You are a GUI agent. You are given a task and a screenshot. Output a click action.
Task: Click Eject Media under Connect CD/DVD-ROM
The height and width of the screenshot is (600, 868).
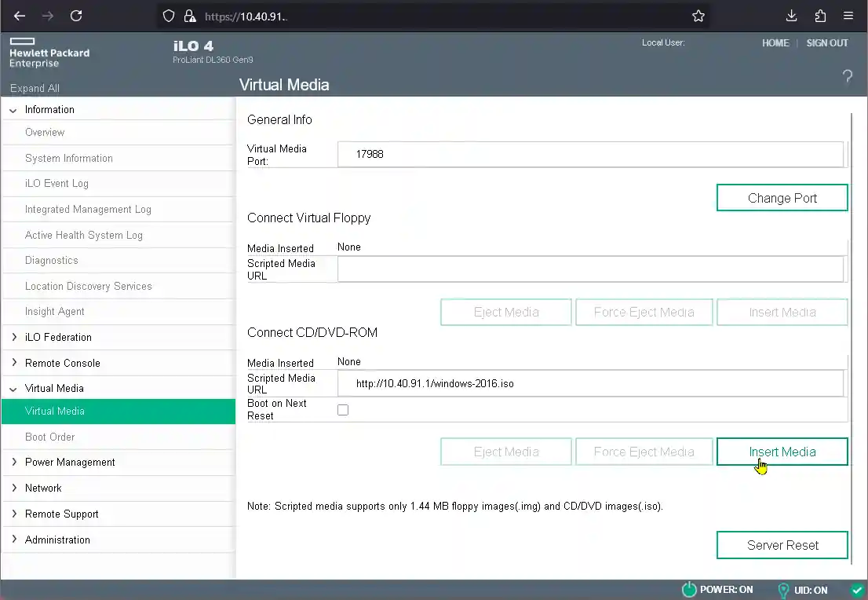pyautogui.click(x=506, y=452)
